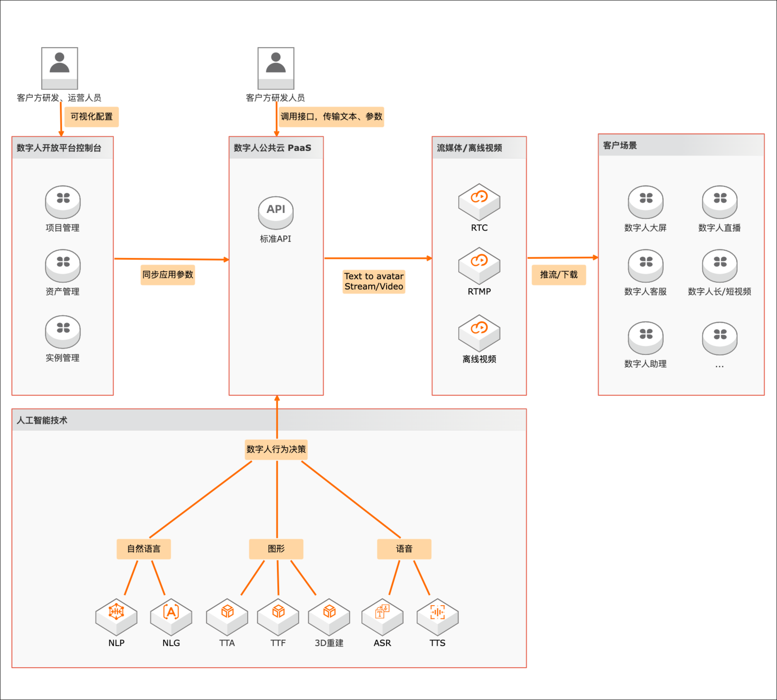
Task: Click the 推流/下载 label
Action: tap(559, 275)
